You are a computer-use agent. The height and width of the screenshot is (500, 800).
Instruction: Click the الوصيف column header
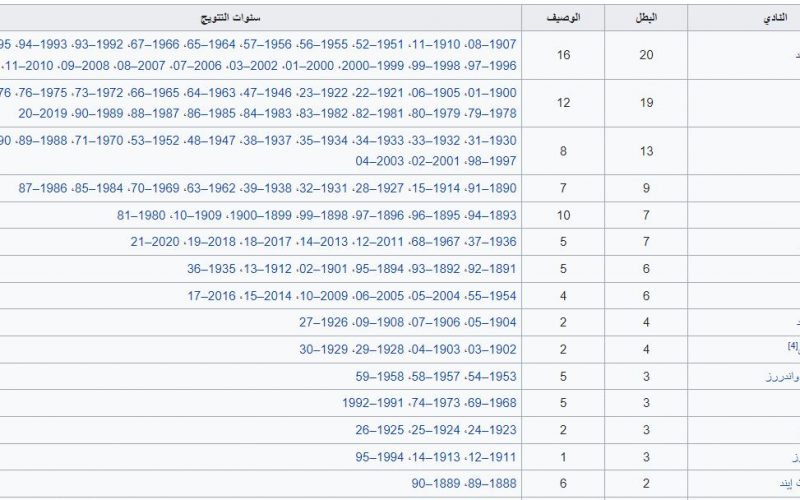pyautogui.click(x=563, y=17)
